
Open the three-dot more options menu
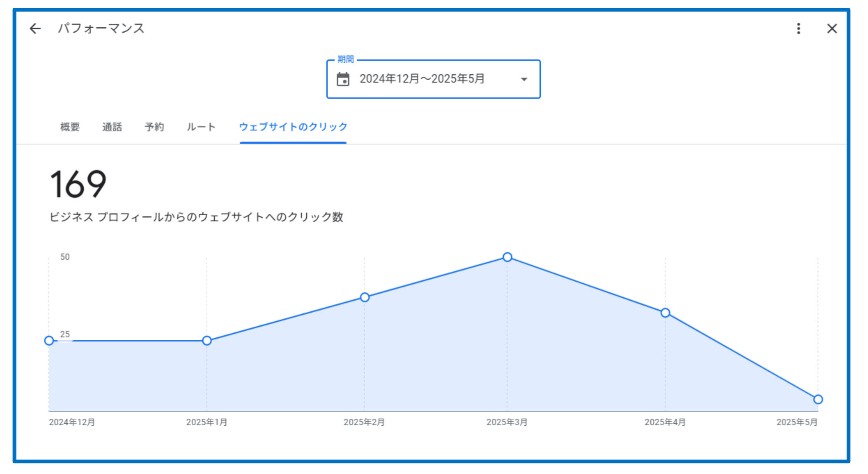coord(798,28)
